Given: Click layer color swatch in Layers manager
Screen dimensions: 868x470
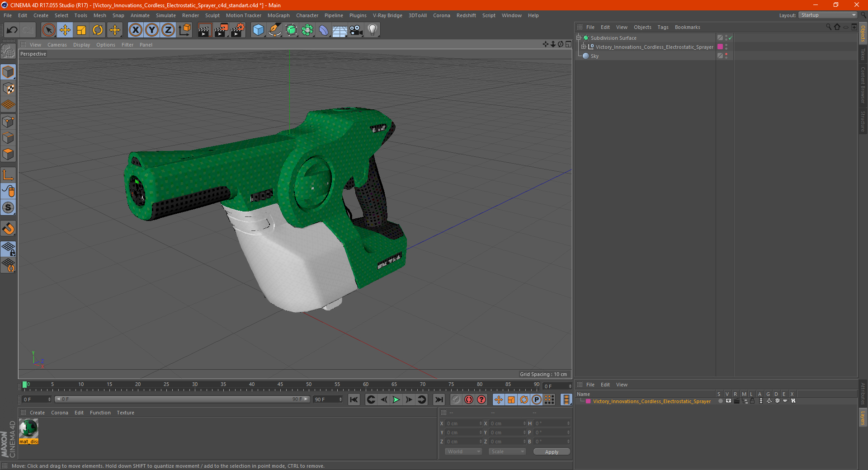Looking at the screenshot, I should (x=588, y=401).
